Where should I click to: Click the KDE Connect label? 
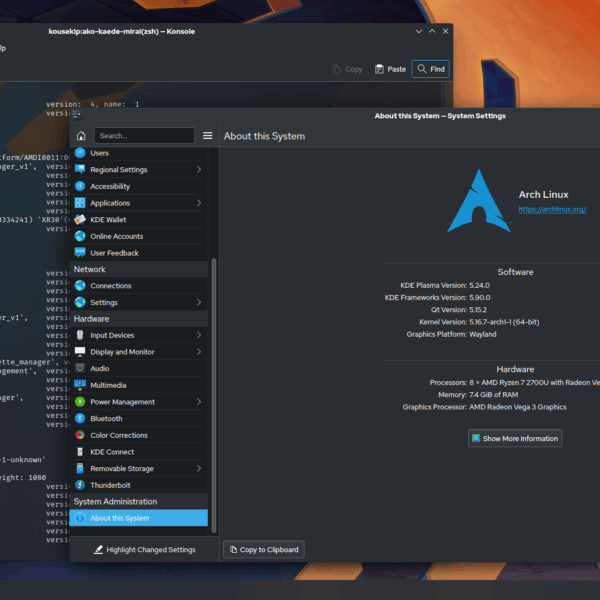pyautogui.click(x=112, y=452)
